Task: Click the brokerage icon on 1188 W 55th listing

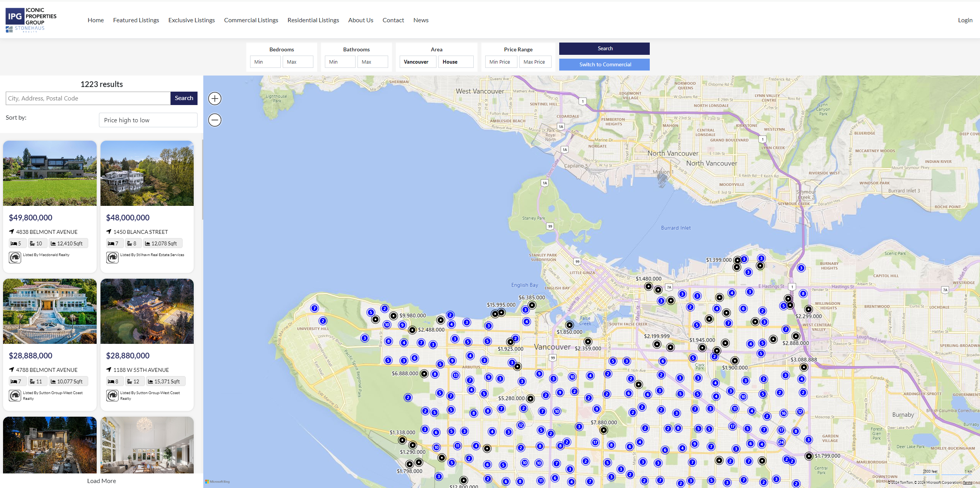Action: click(112, 395)
